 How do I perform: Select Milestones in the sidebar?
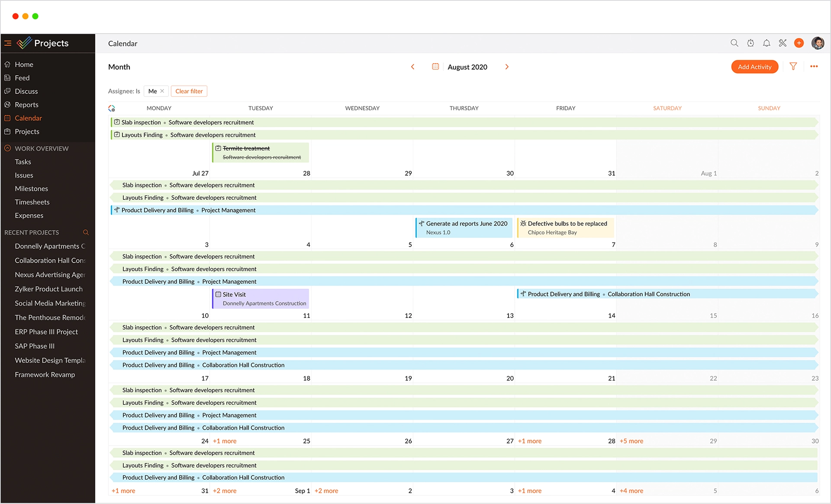click(31, 189)
